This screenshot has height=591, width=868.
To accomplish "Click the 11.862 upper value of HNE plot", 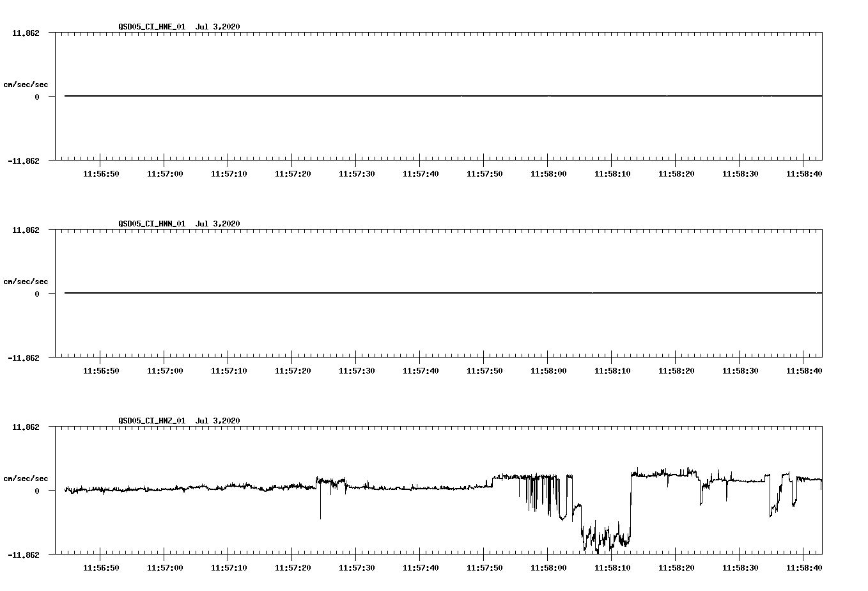I will [26, 33].
